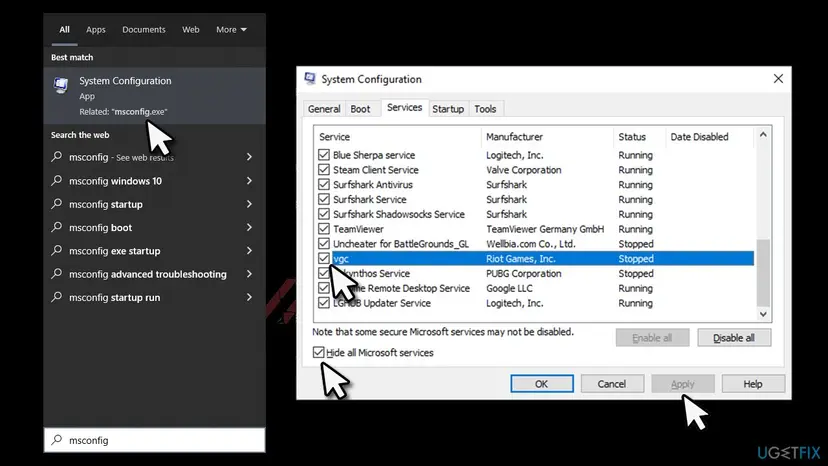The height and width of the screenshot is (466, 828).
Task: Click the Apply button
Action: [683, 384]
